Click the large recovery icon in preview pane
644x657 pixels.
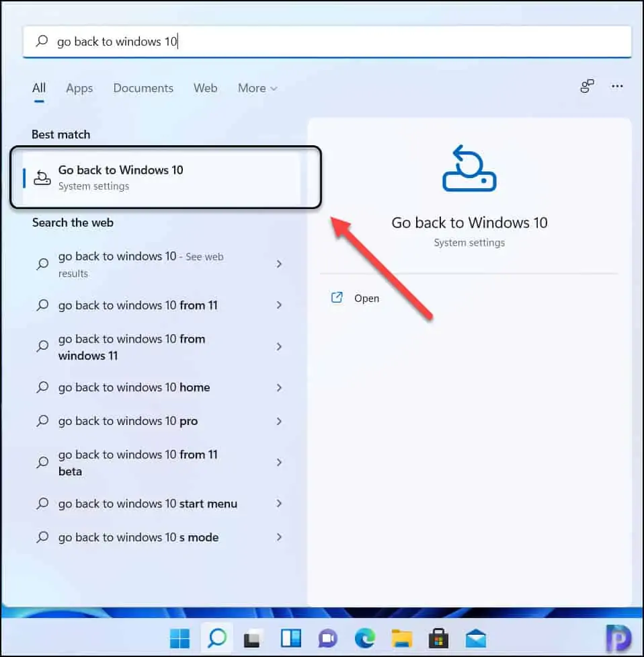pyautogui.click(x=469, y=168)
